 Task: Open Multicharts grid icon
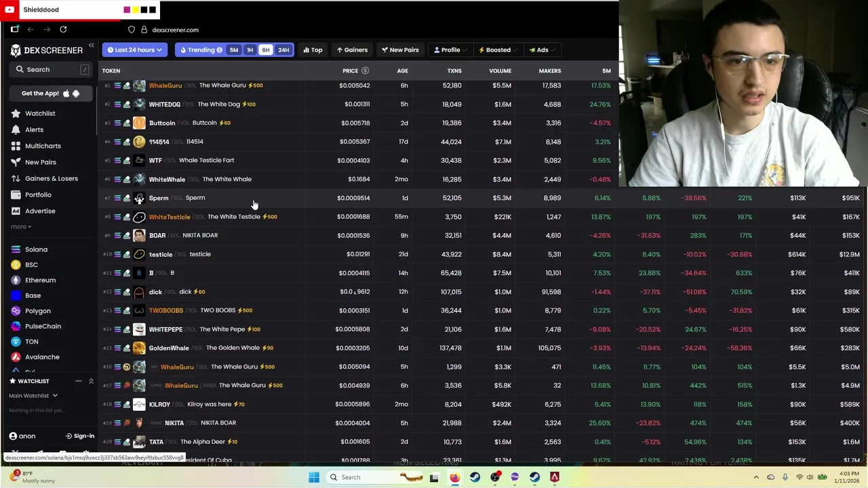coord(16,146)
